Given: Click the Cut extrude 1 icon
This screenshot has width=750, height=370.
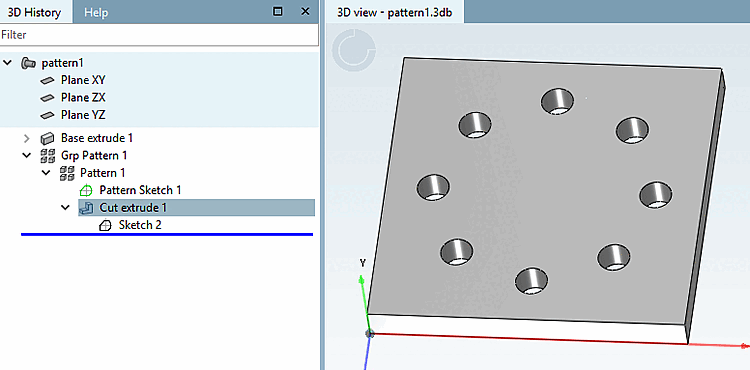Looking at the screenshot, I should click(x=86, y=208).
